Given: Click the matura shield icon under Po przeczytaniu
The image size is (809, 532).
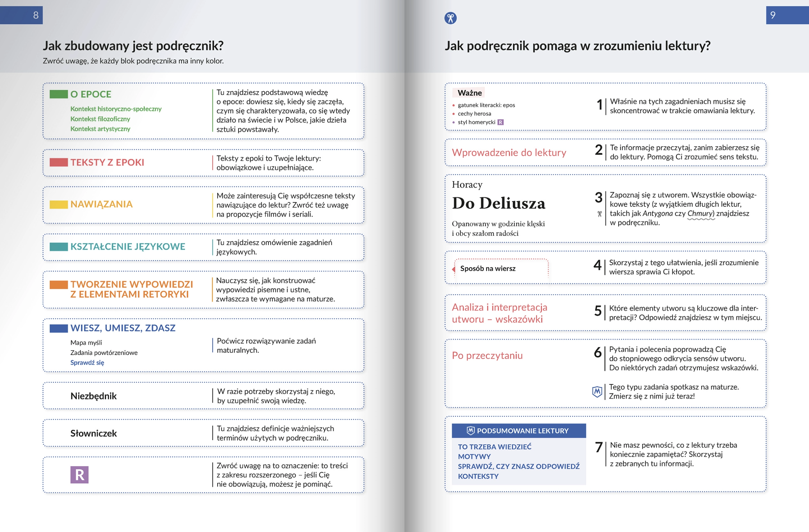Looking at the screenshot, I should [597, 391].
